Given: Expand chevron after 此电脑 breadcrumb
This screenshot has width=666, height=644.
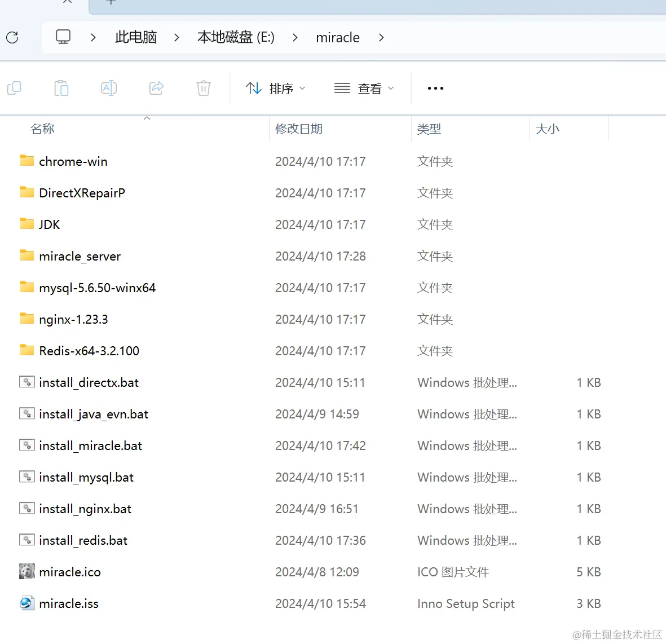Looking at the screenshot, I should [x=177, y=37].
